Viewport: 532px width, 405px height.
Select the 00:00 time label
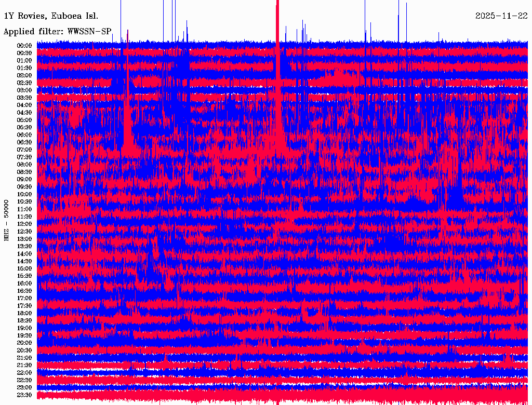[x=24, y=46]
